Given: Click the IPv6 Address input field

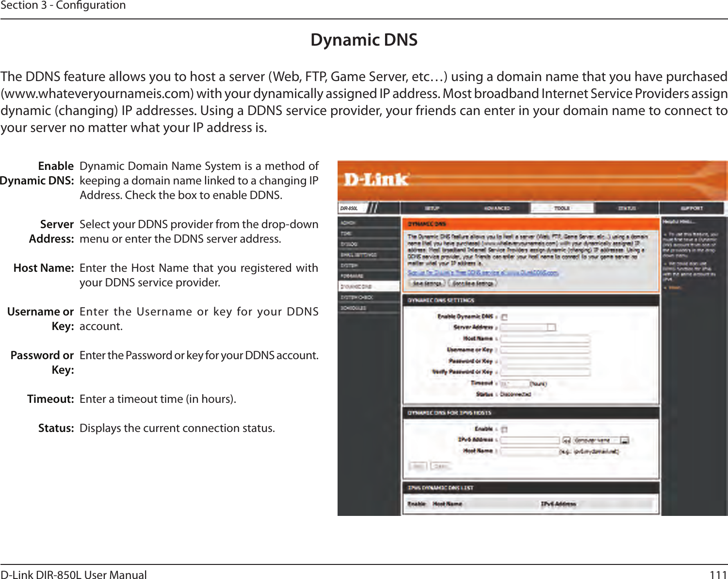Looking at the screenshot, I should [x=530, y=441].
